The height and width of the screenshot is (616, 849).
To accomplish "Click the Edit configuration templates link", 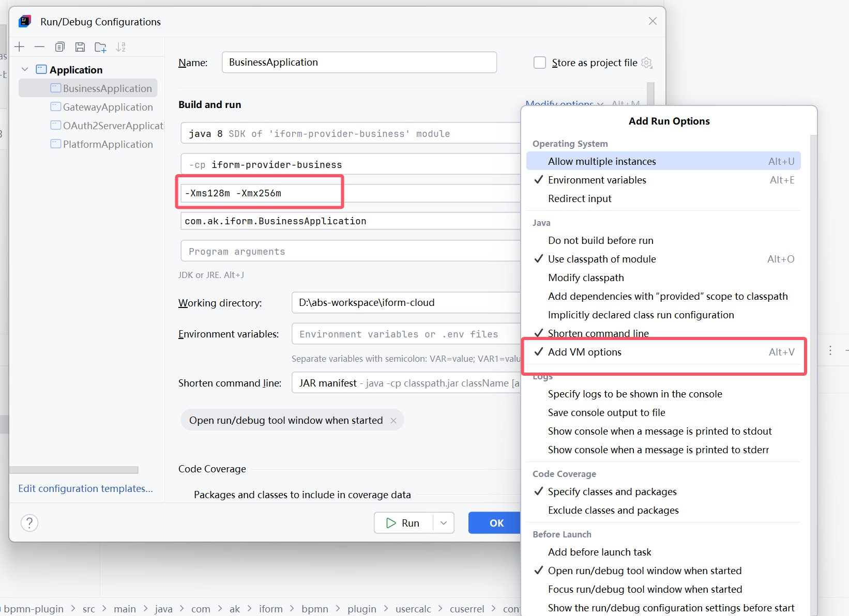I will click(85, 488).
